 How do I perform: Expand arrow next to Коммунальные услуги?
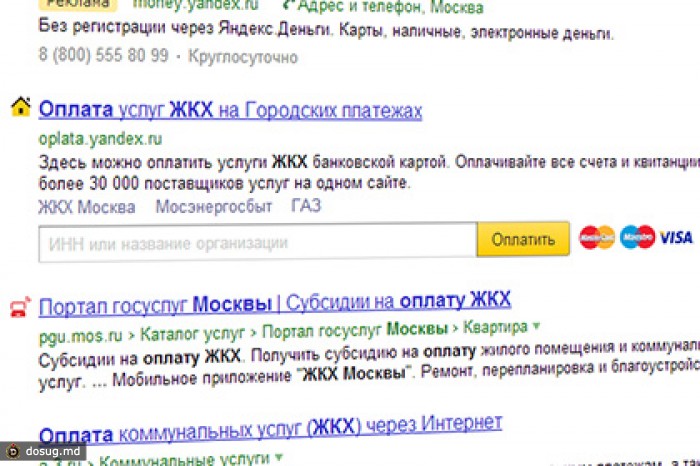279,457
